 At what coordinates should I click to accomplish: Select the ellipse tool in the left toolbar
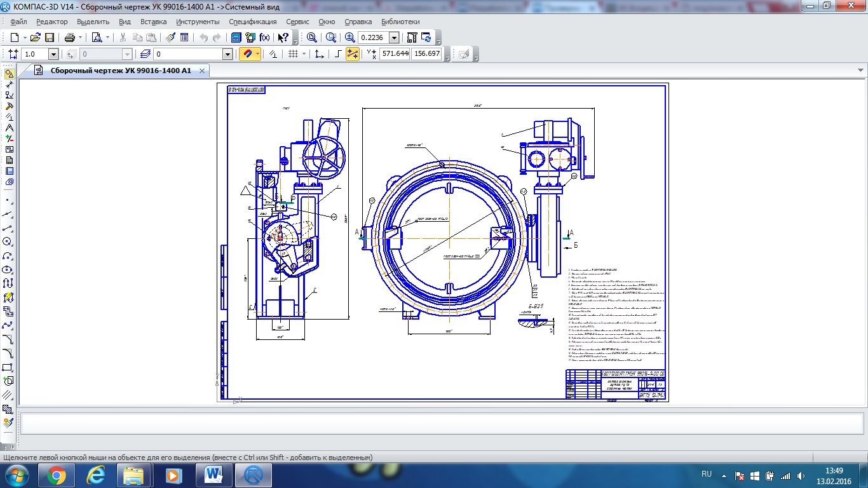8,269
